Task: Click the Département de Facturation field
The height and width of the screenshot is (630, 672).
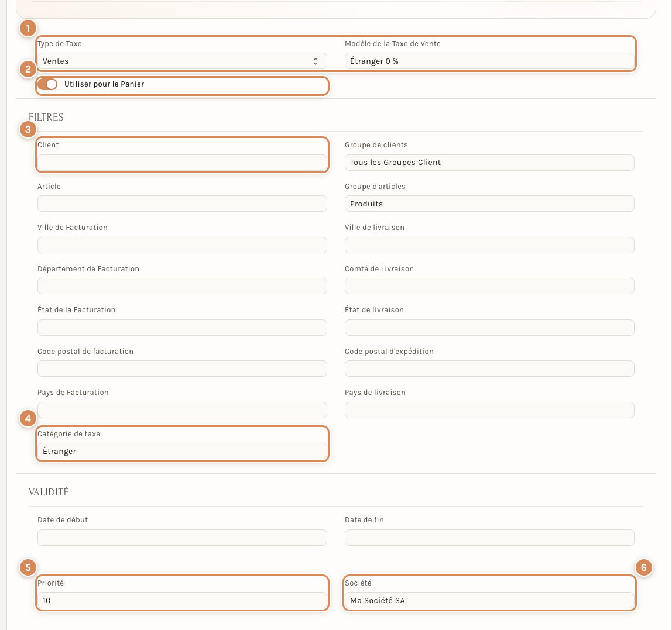Action: click(x=182, y=286)
